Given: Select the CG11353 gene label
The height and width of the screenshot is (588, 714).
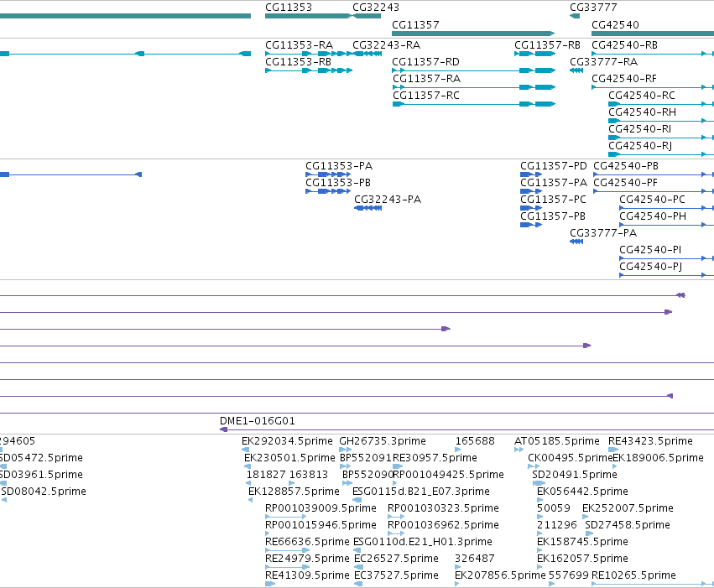Looking at the screenshot, I should (x=289, y=8).
